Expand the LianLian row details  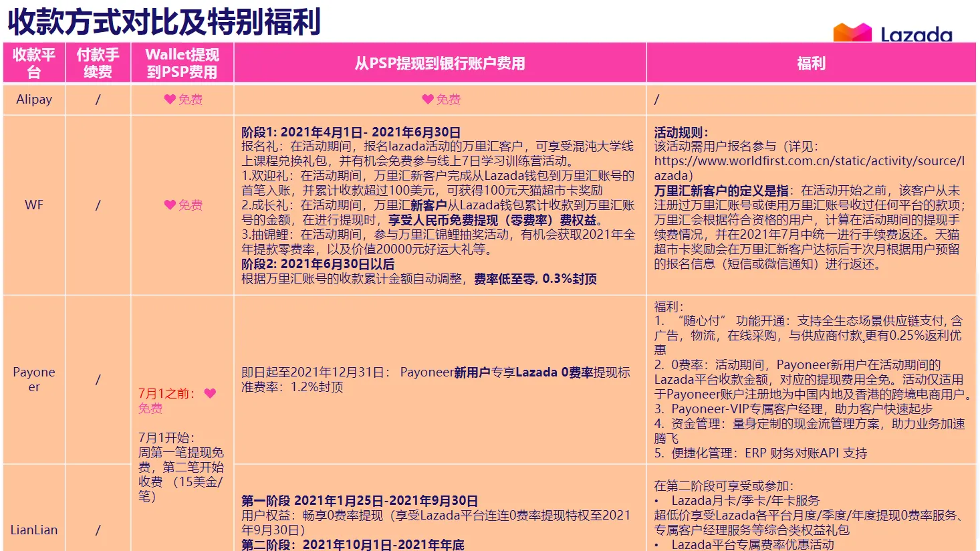coord(33,530)
